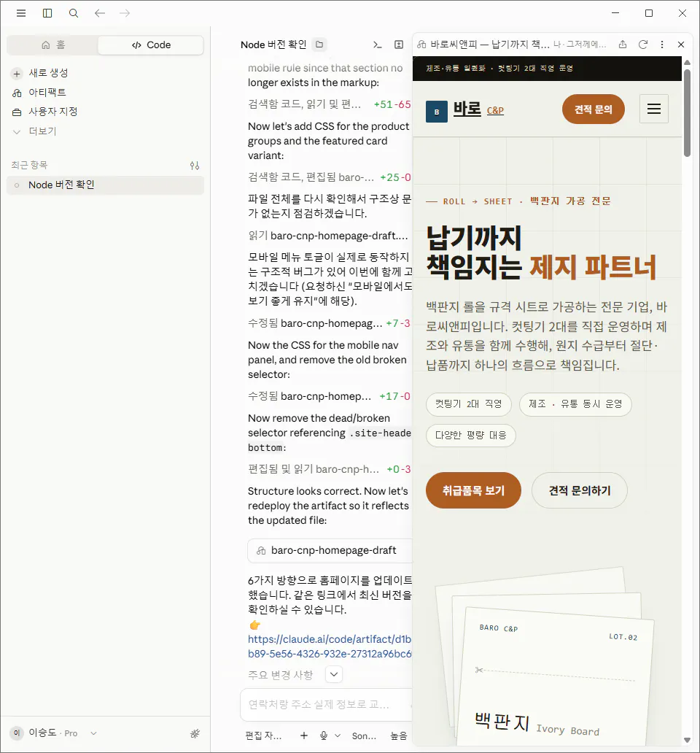Click the plus attach icon in composer
This screenshot has height=753, width=700.
(304, 735)
